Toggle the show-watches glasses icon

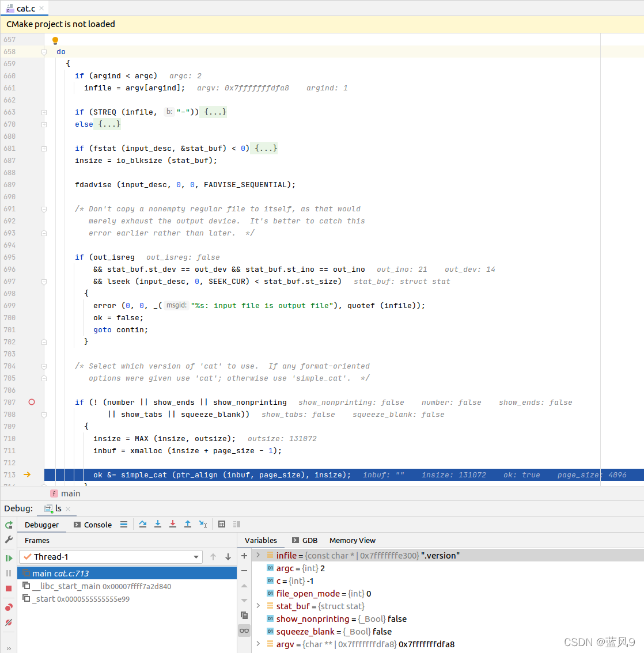244,631
